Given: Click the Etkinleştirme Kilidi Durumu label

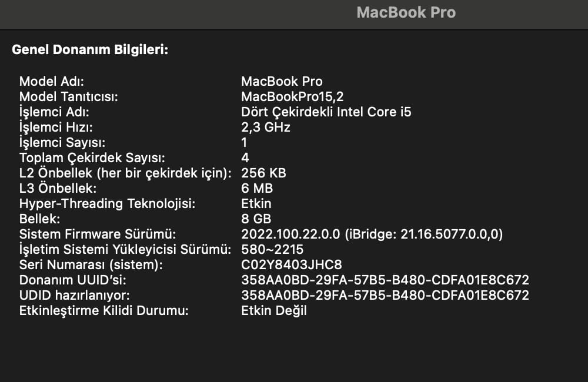Looking at the screenshot, I should click(104, 311).
